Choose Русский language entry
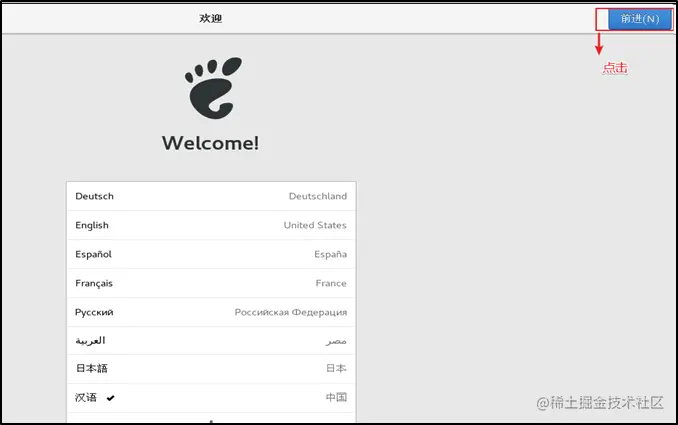This screenshot has height=425, width=678. pyautogui.click(x=211, y=312)
